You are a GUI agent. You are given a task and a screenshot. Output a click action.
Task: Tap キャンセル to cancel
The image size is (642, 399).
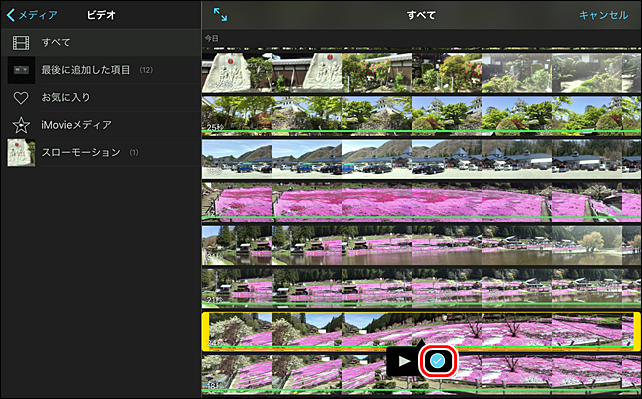(603, 15)
